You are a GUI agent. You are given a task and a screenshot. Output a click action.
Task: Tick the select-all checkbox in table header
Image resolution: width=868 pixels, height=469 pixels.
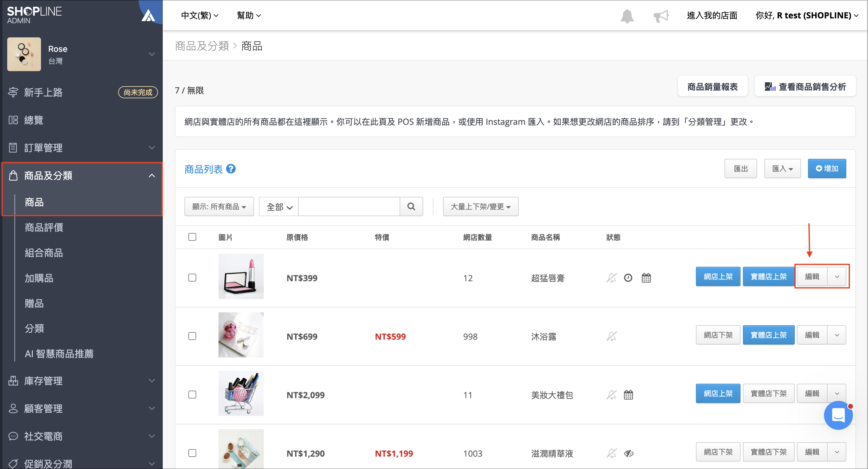click(192, 237)
